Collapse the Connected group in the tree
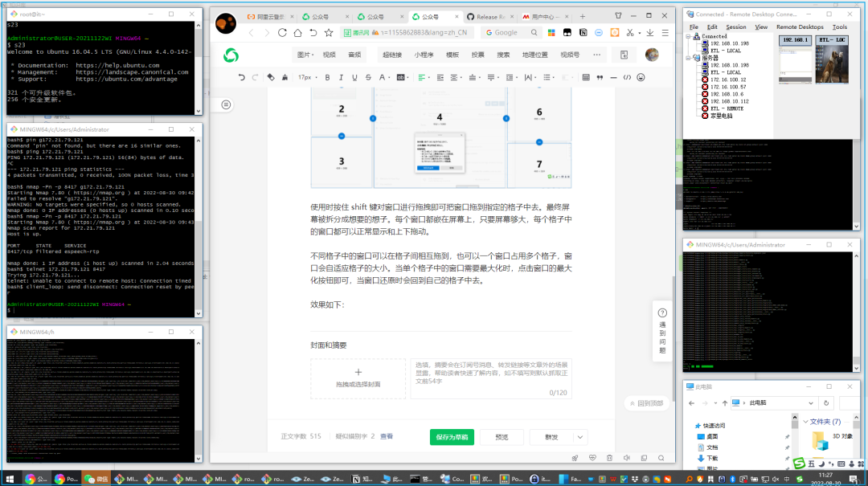The width and height of the screenshot is (868, 486). tap(688, 36)
